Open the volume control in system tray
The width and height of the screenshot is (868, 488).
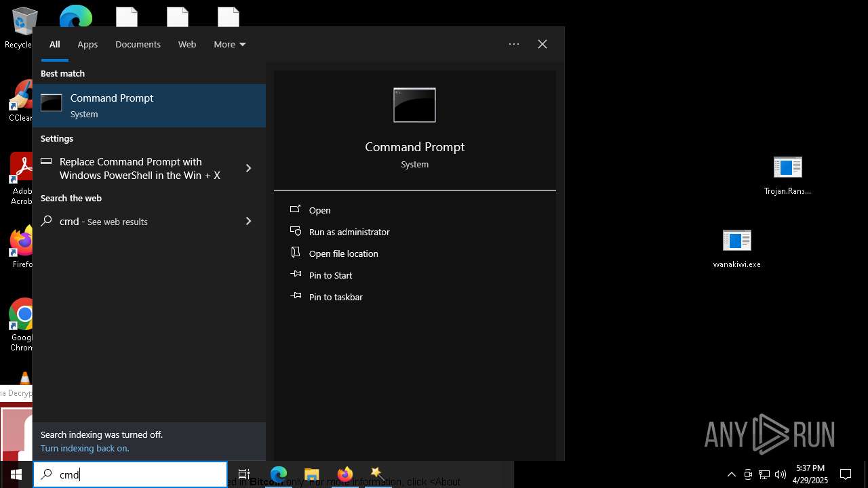tap(781, 474)
